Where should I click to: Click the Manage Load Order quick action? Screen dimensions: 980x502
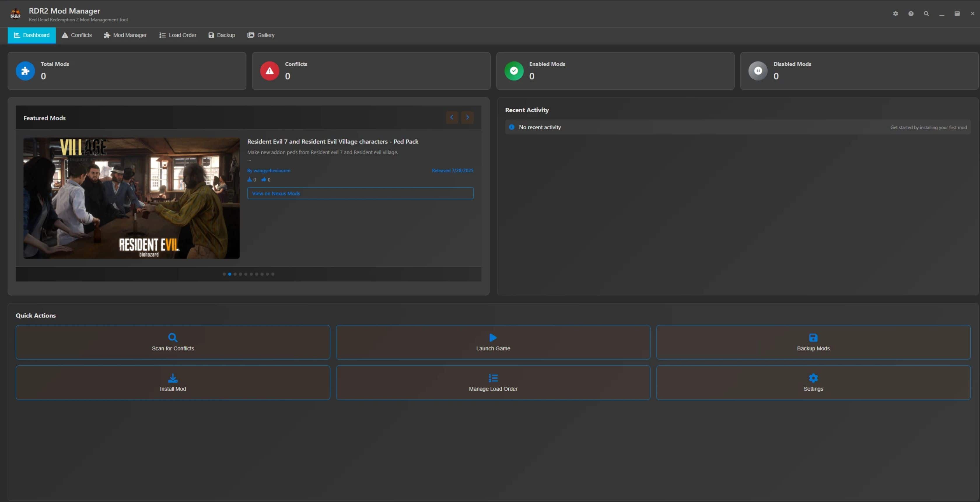click(493, 382)
